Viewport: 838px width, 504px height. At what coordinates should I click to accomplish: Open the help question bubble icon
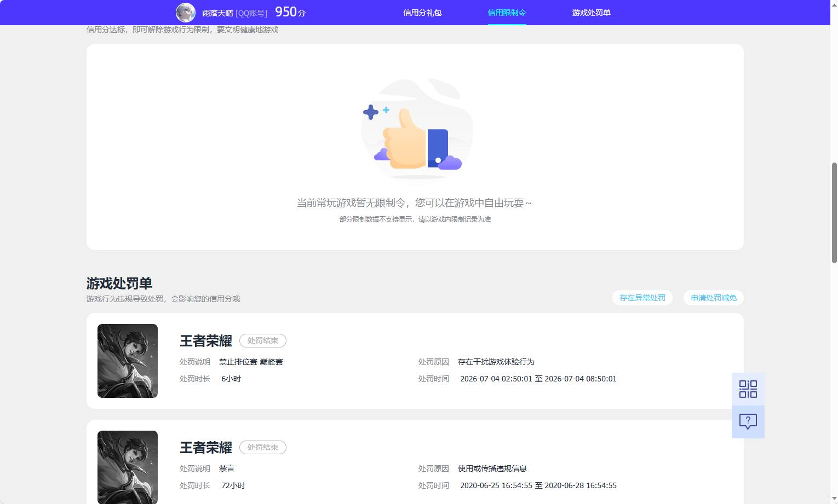(x=748, y=421)
